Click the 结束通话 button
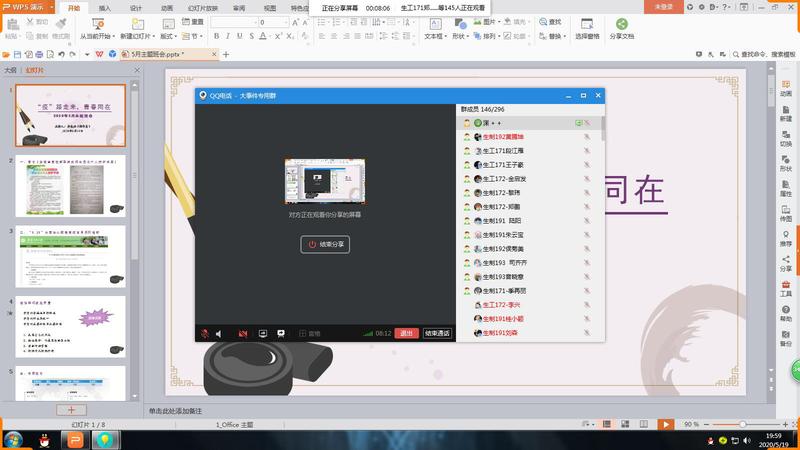800x450 pixels. pyautogui.click(x=437, y=333)
